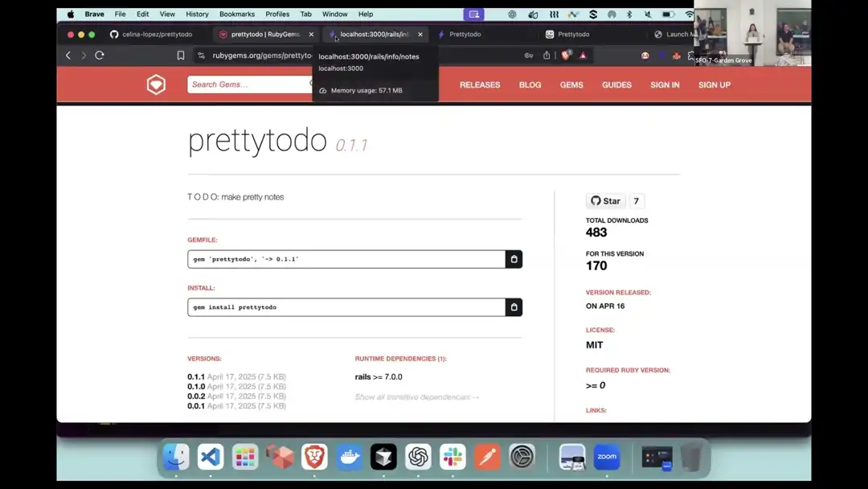Launch Visual Studio Code from the dock
Viewport: 868px width, 489px height.
[x=211, y=457]
